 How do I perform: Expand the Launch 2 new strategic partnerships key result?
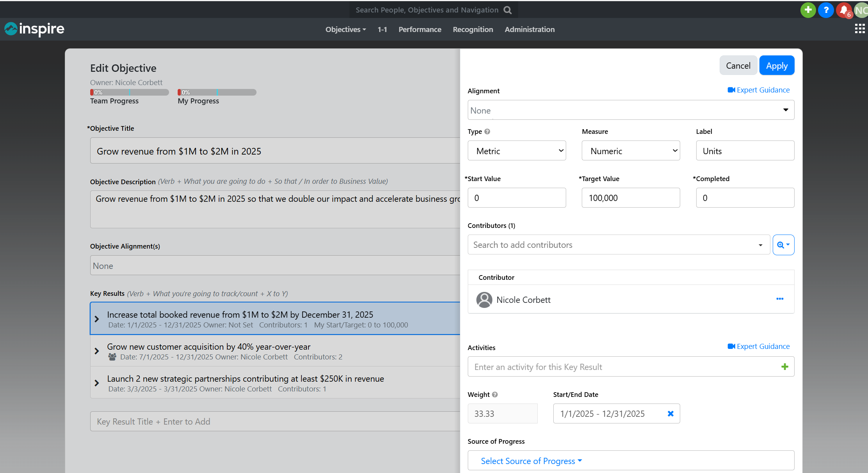tap(97, 383)
